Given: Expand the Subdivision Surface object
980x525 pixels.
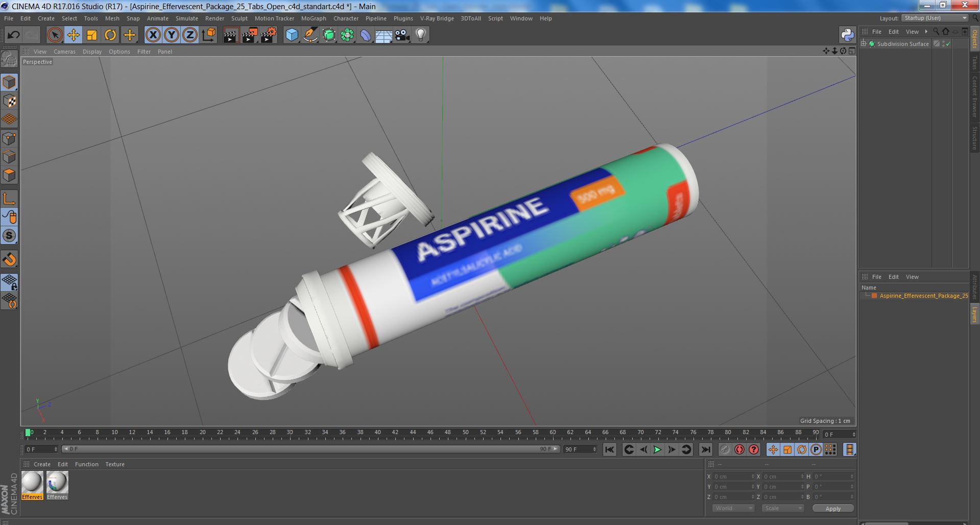Looking at the screenshot, I should 864,44.
